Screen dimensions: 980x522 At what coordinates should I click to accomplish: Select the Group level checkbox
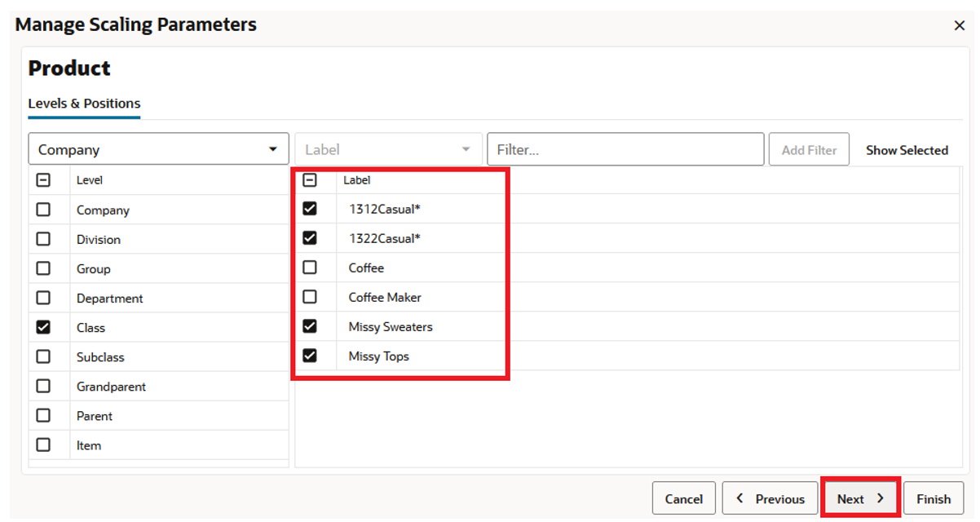pos(42,268)
